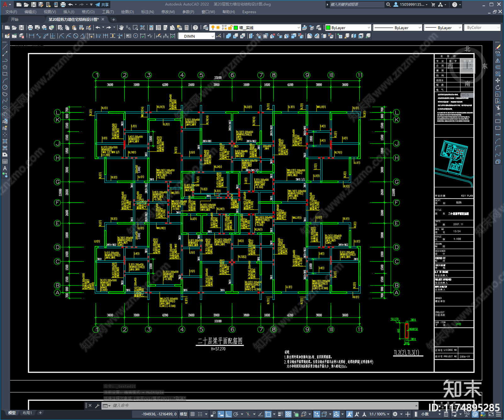Select the Rotate tool in right toolbar
The image size is (504, 420).
(498, 88)
